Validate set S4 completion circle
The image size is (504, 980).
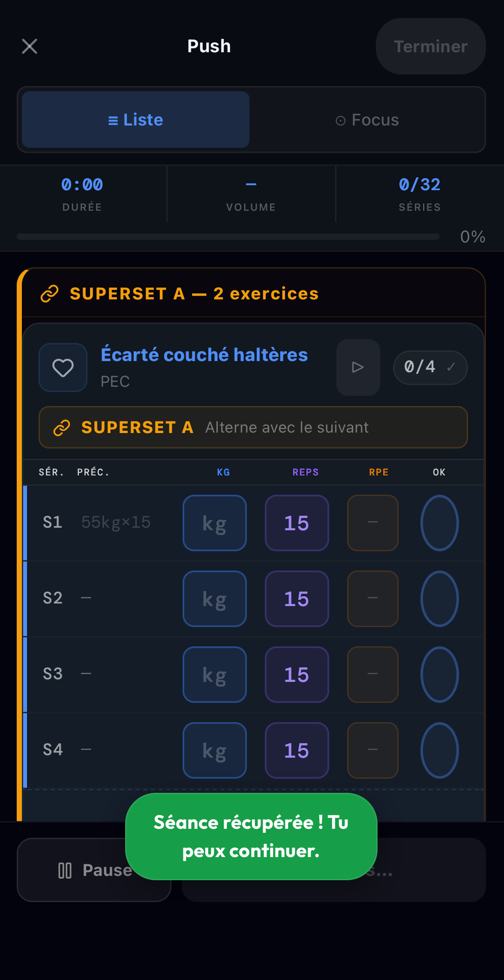439,750
